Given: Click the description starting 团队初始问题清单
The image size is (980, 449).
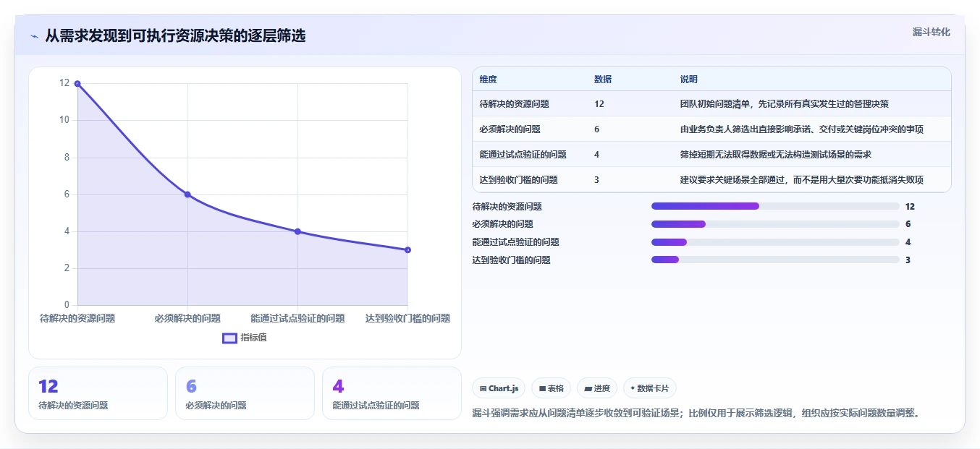Looking at the screenshot, I should coord(785,104).
